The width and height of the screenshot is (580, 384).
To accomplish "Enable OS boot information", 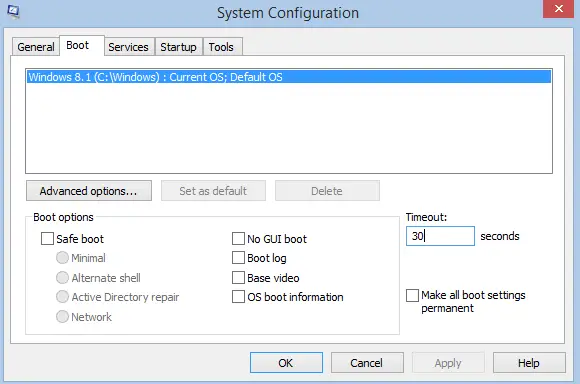I will coord(238,297).
